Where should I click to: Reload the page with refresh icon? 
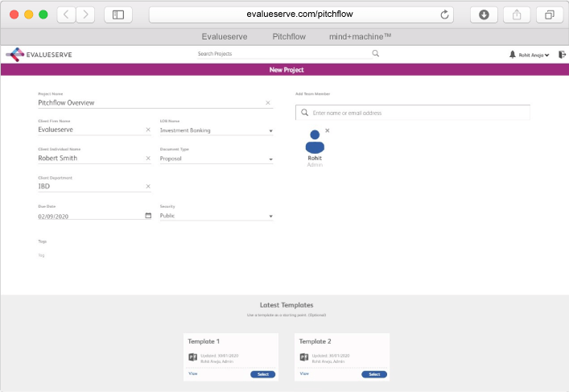coord(444,14)
